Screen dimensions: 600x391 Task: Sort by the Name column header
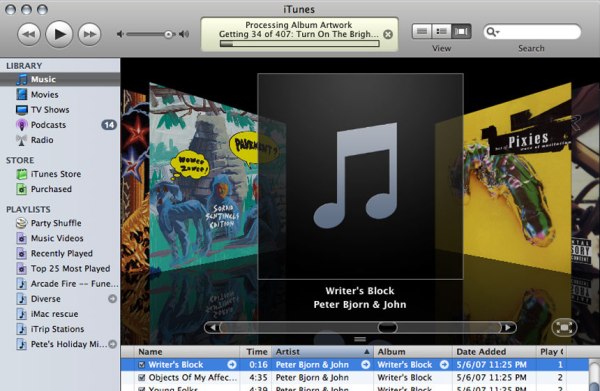coord(187,352)
